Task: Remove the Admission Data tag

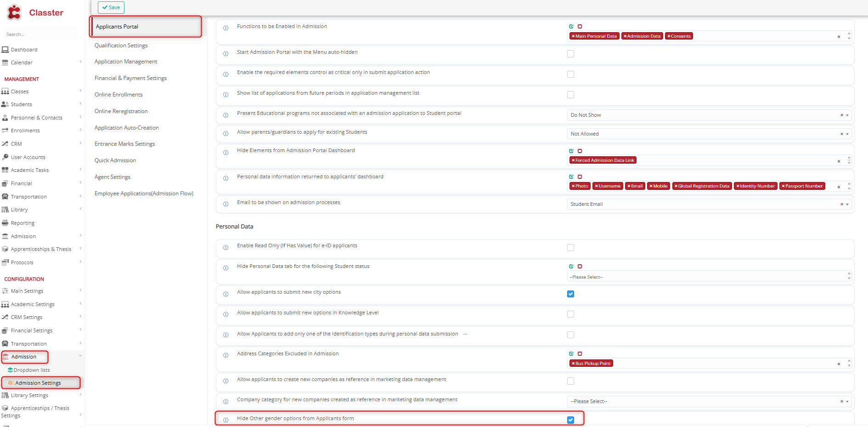Action: (x=625, y=36)
